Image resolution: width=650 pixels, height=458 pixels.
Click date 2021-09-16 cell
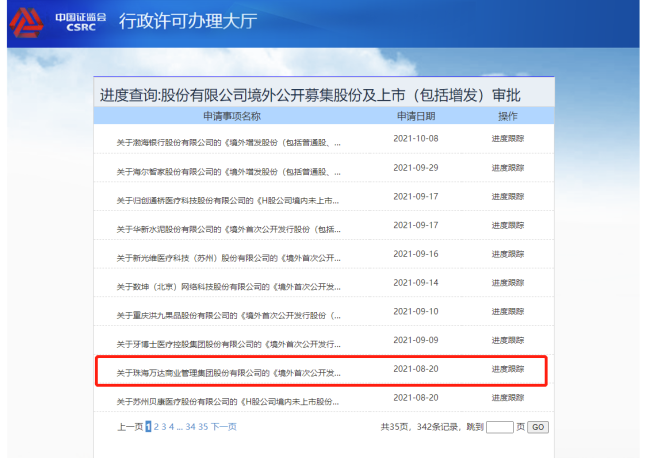coord(416,254)
